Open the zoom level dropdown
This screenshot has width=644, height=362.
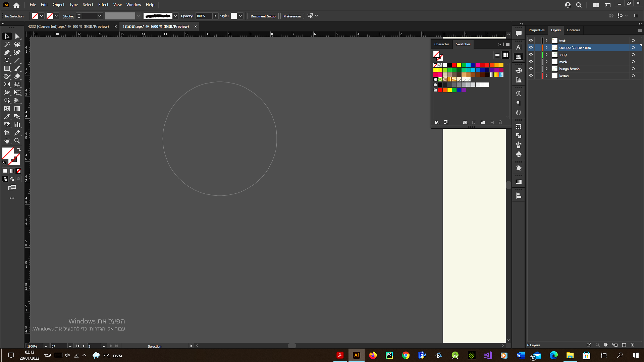coord(46,346)
